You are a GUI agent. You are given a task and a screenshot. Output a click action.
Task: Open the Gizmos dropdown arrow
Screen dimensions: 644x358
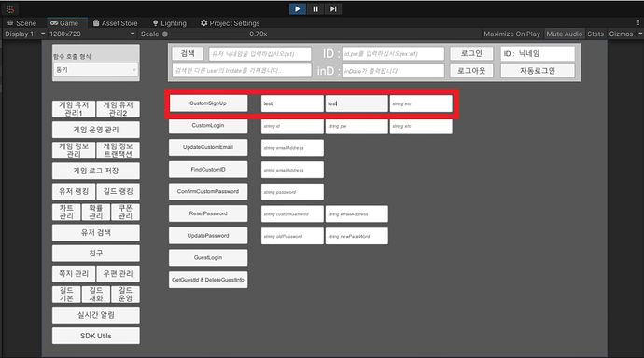coord(640,34)
